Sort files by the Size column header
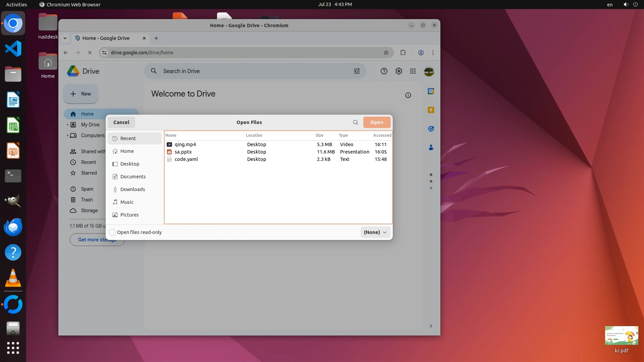Image resolution: width=644 pixels, height=362 pixels. click(x=319, y=135)
